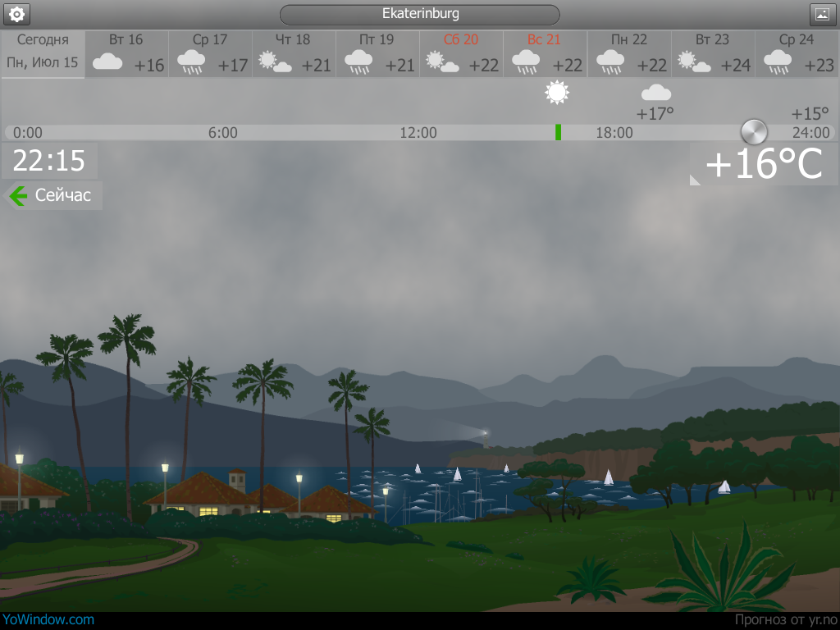Click the rain icon for Ср 17

191,62
